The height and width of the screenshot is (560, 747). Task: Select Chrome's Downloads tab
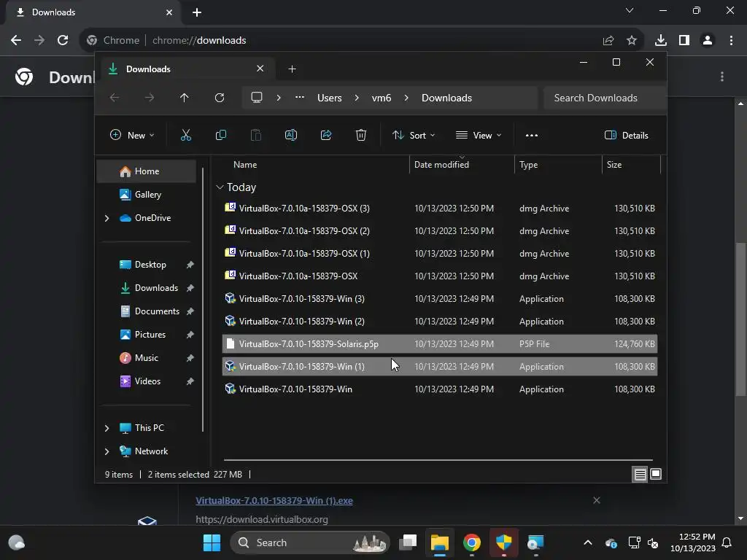click(94, 12)
